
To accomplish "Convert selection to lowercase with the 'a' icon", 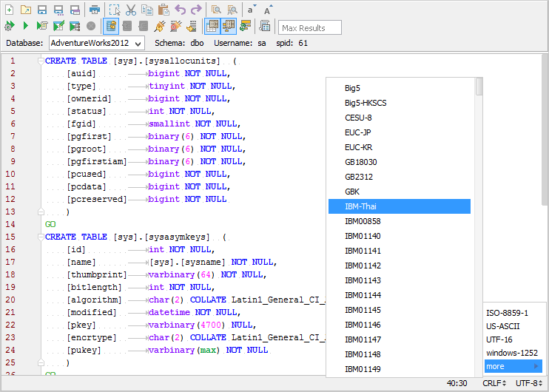I will [252, 10].
